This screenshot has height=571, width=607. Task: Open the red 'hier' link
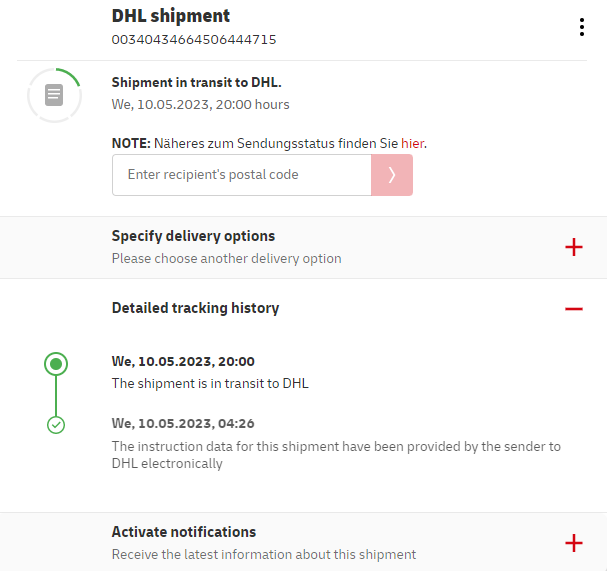tap(412, 144)
